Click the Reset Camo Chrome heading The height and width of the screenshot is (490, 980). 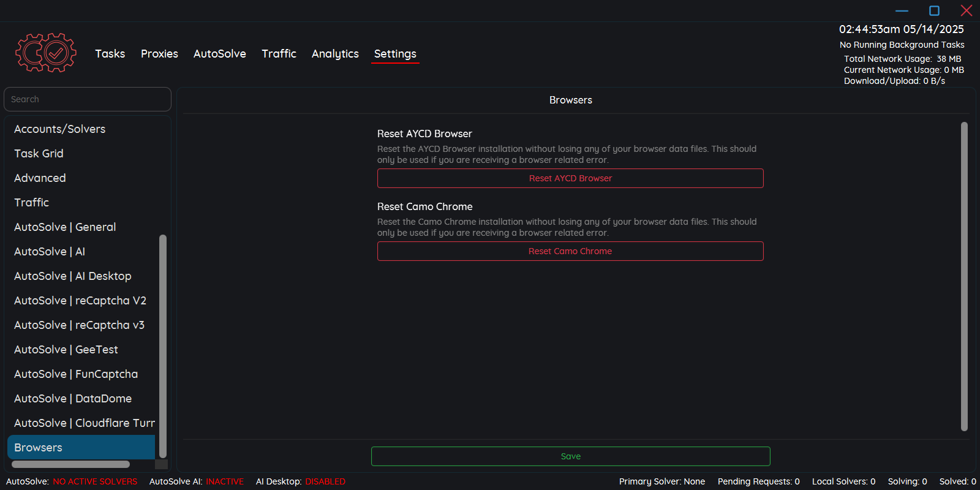click(424, 206)
